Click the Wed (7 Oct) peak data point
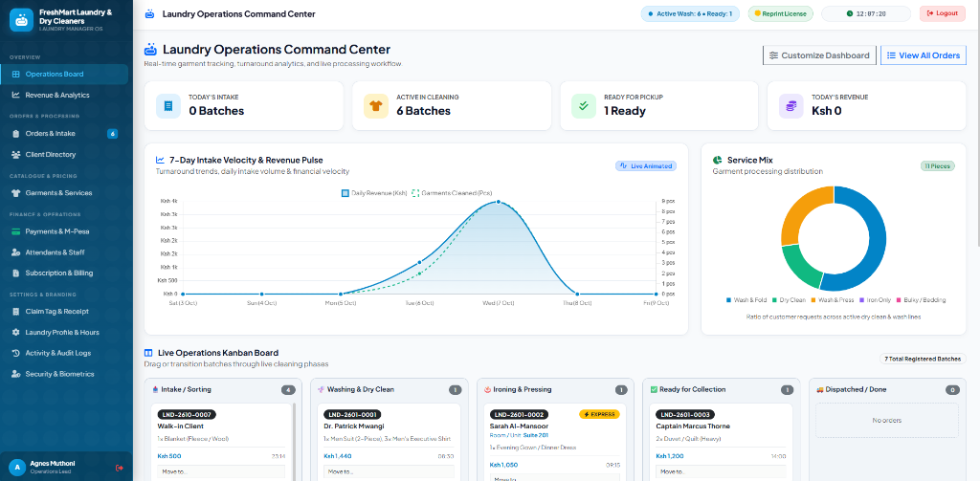The width and height of the screenshot is (980, 481). pyautogui.click(x=498, y=202)
